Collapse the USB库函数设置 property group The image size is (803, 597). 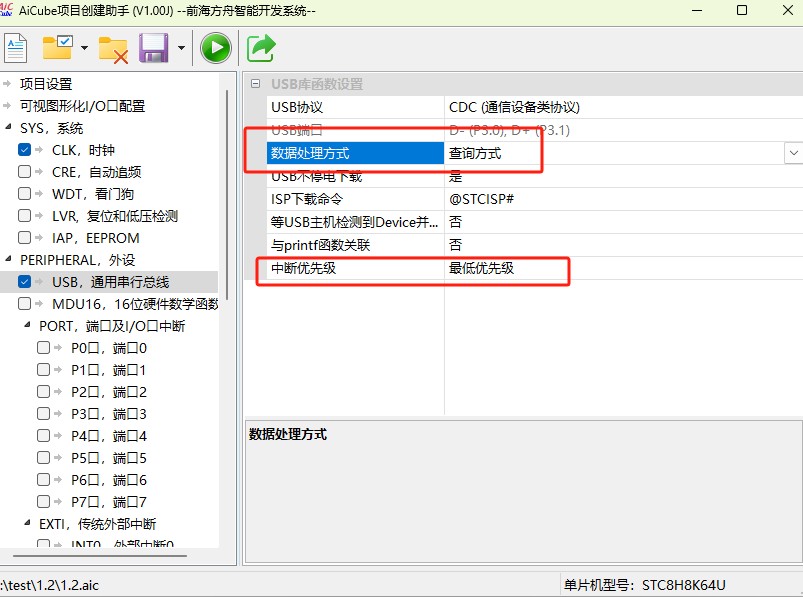pyautogui.click(x=255, y=83)
